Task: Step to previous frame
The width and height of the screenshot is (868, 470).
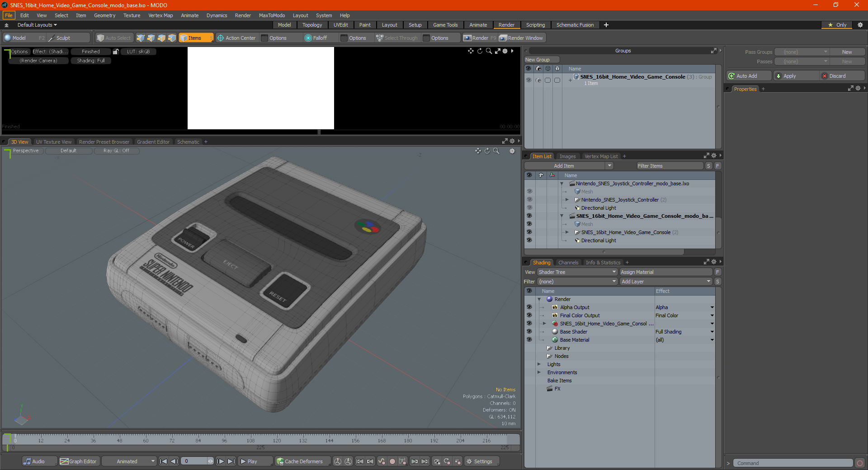Action: (174, 461)
